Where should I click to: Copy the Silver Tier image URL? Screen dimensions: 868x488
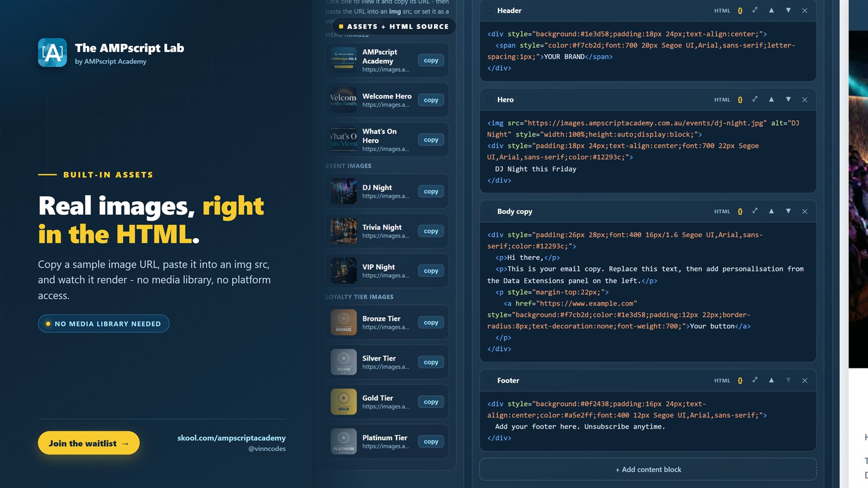431,362
